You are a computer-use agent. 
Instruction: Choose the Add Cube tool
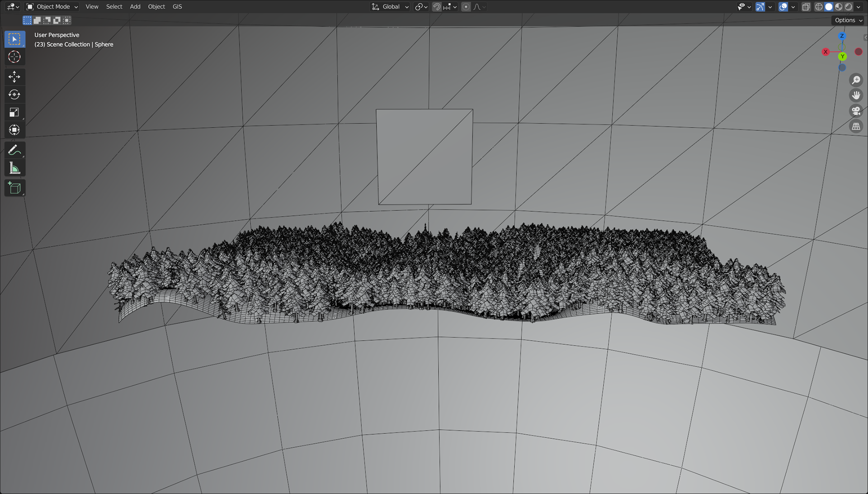tap(14, 188)
